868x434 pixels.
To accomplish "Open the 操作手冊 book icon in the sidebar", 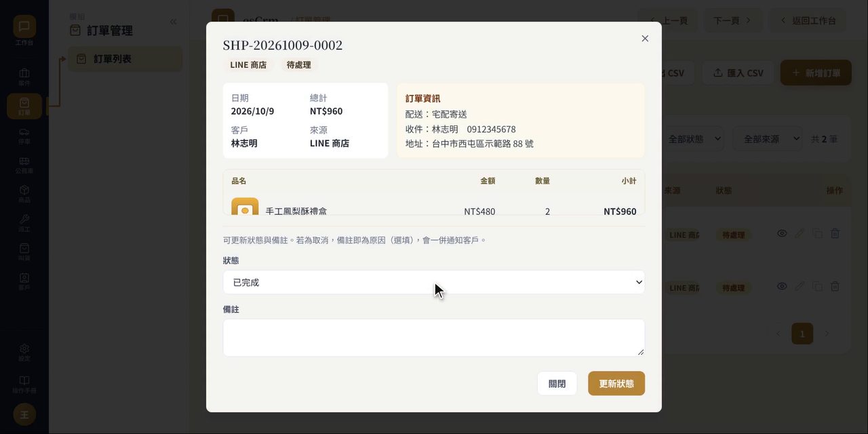I will (x=24, y=380).
